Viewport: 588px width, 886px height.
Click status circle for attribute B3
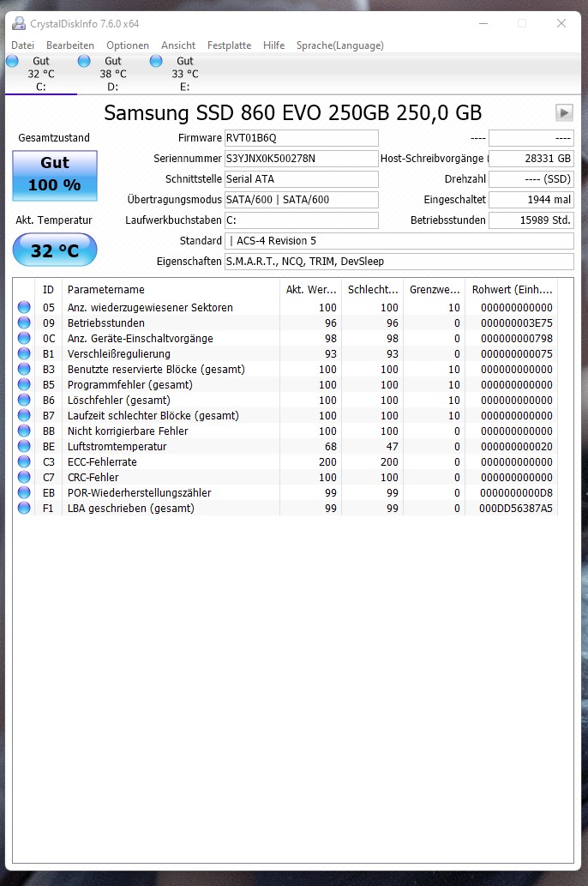(24, 369)
